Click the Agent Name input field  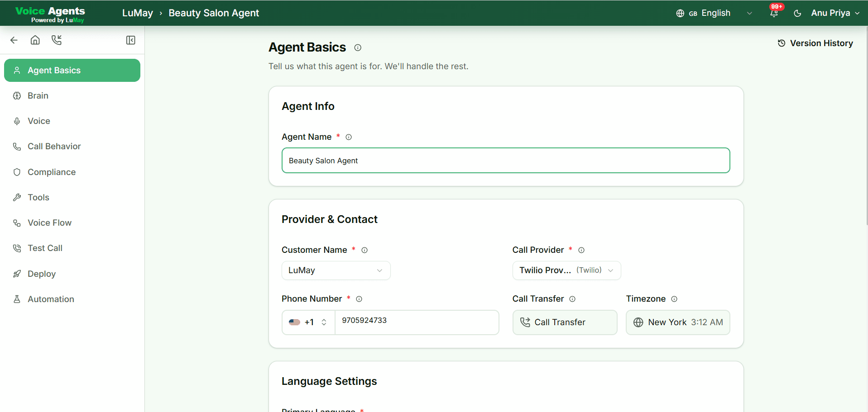[506, 161]
